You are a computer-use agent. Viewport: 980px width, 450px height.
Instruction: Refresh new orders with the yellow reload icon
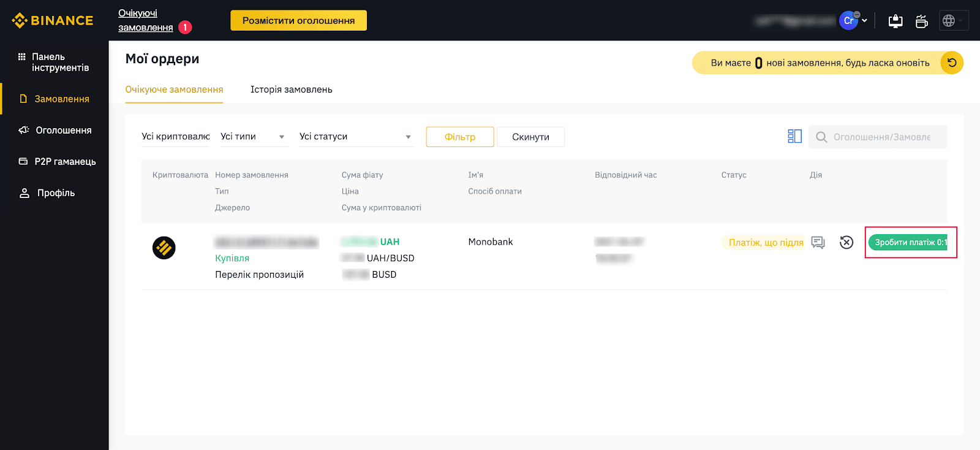coord(952,63)
